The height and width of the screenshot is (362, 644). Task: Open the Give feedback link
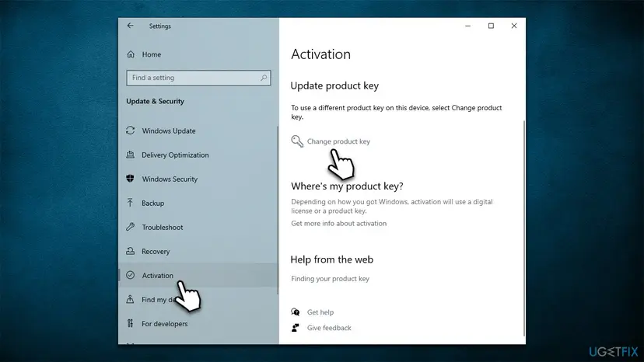[x=329, y=328]
